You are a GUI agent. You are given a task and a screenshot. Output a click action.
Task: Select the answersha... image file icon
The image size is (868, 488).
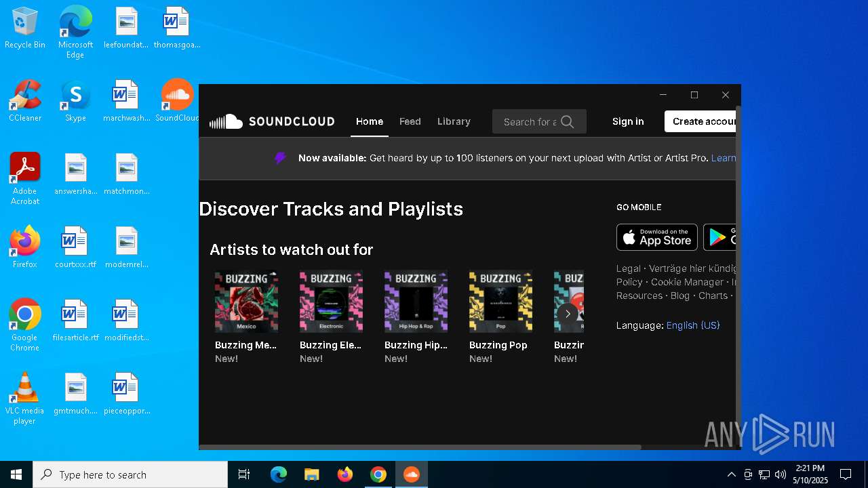point(75,174)
